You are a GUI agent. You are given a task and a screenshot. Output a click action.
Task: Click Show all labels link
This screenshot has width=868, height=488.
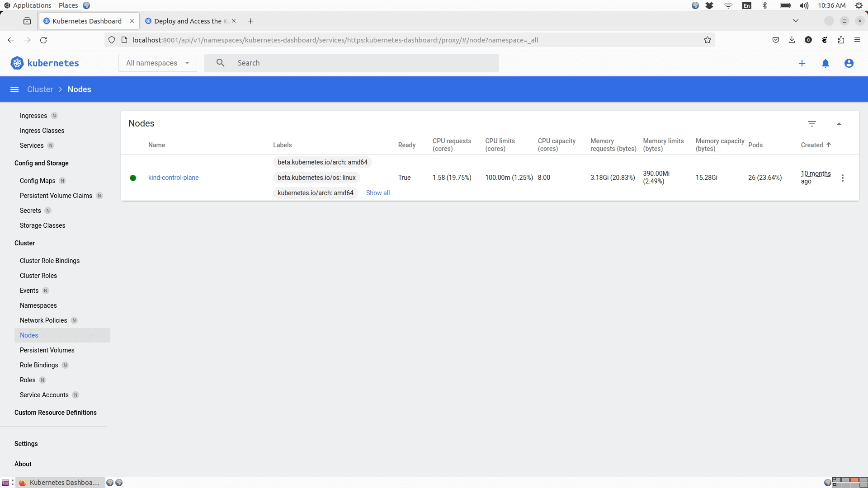coord(378,193)
